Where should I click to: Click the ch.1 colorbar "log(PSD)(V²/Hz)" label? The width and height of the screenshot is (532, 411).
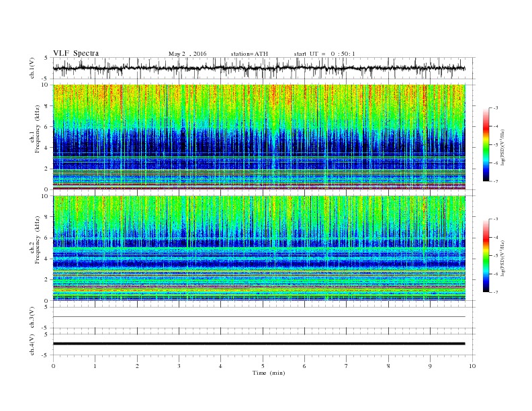tap(502, 148)
